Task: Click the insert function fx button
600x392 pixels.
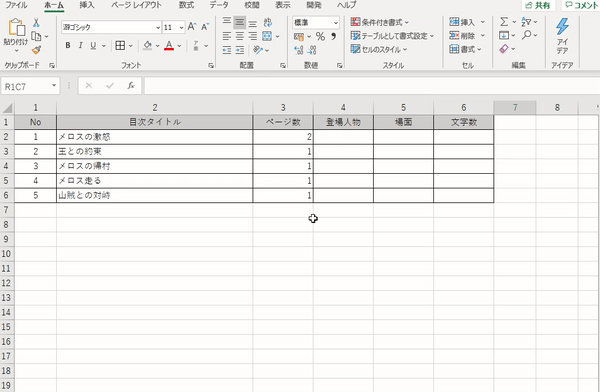Action: coord(131,86)
